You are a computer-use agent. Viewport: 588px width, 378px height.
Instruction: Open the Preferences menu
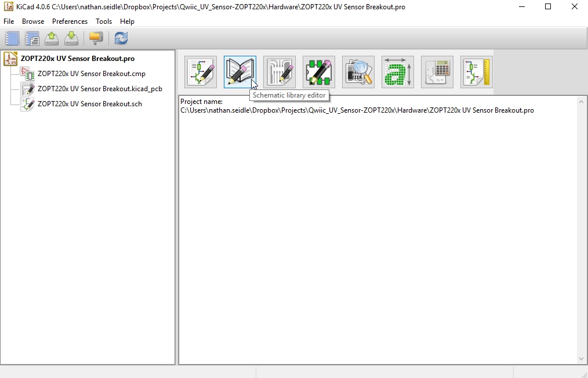coord(70,21)
